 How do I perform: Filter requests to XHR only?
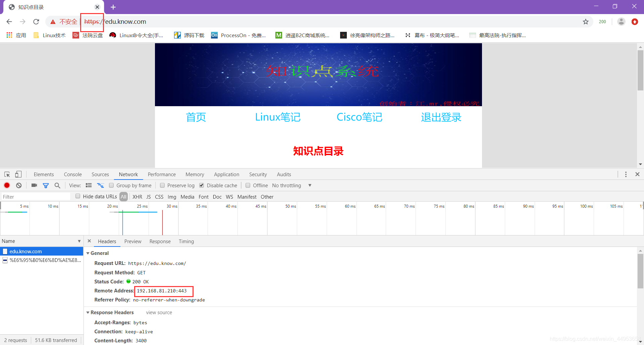(137, 197)
